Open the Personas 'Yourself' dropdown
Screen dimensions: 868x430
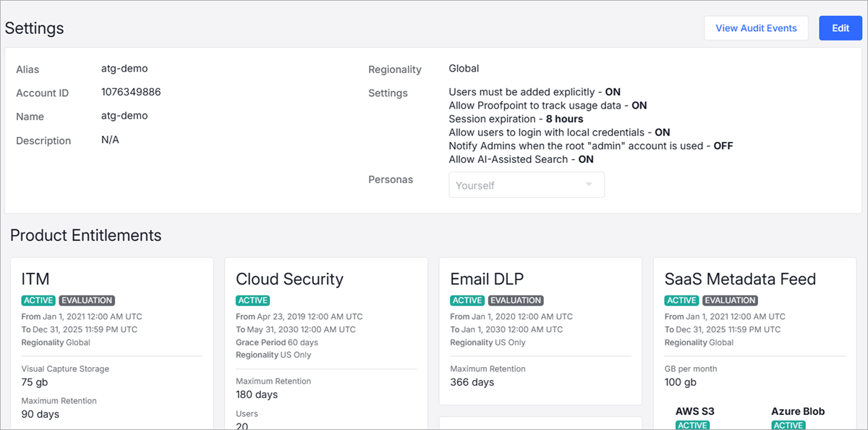[527, 185]
